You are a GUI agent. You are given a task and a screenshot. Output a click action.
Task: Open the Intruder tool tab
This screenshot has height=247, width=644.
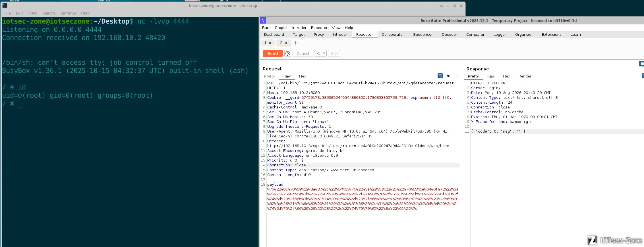coord(340,35)
